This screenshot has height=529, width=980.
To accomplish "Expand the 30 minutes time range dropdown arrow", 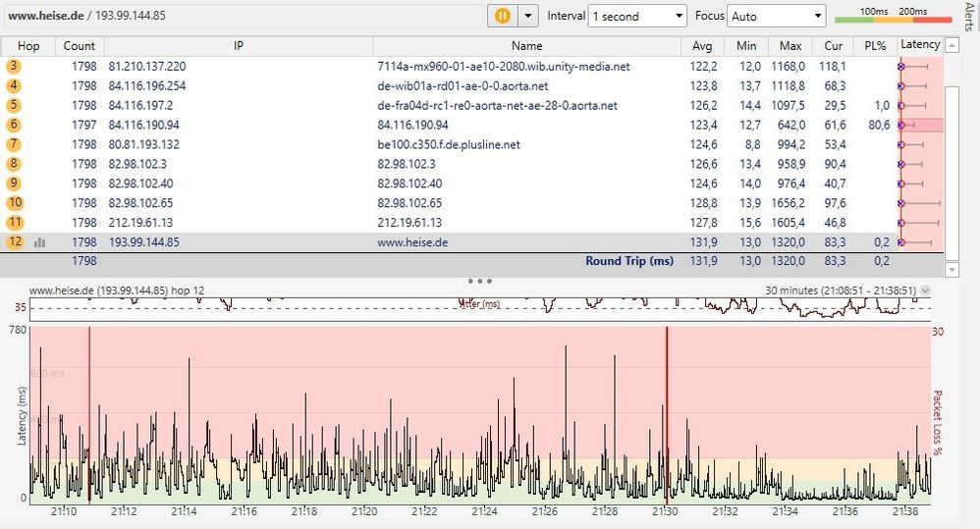I will pyautogui.click(x=926, y=291).
